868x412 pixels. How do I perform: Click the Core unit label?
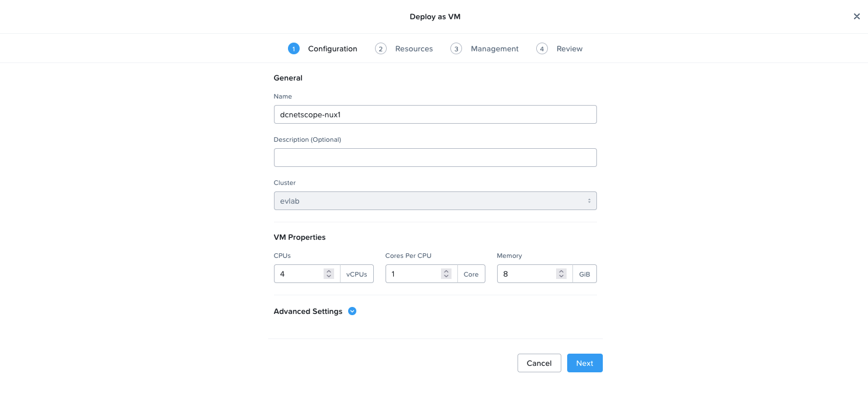[471, 274]
